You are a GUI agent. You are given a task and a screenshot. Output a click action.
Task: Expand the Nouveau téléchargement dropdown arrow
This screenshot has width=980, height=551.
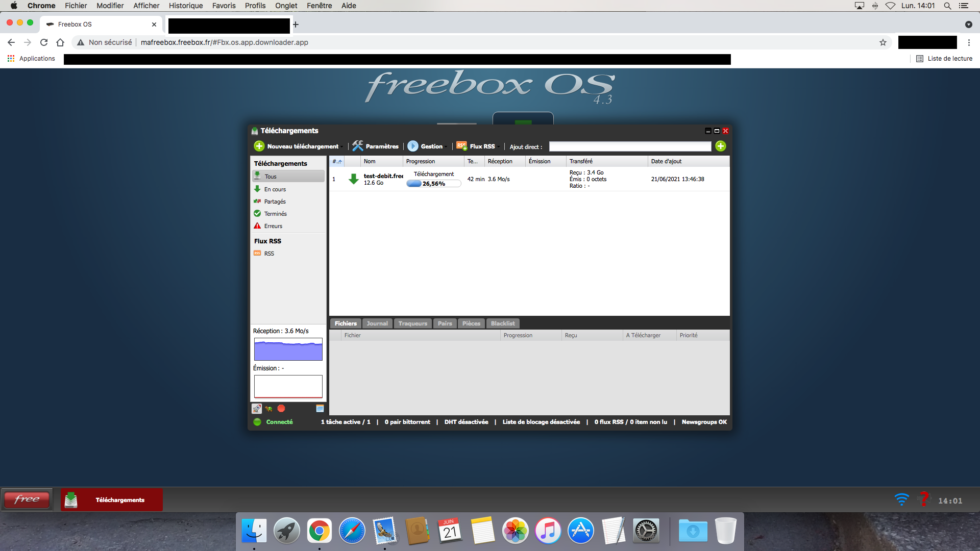(x=341, y=147)
